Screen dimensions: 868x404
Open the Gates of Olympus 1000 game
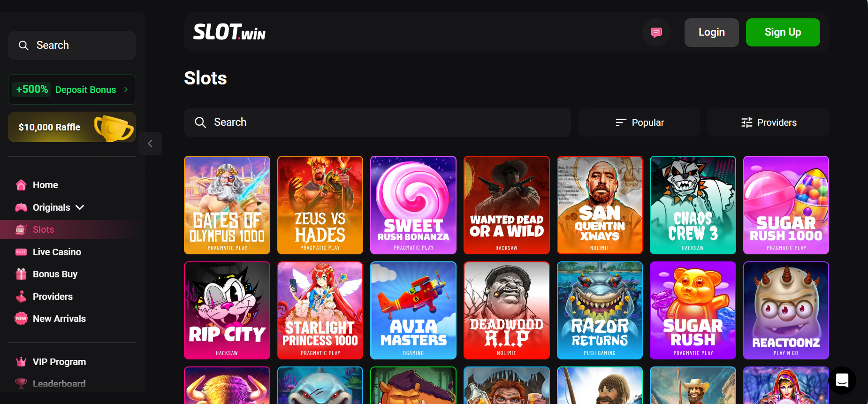tap(227, 205)
